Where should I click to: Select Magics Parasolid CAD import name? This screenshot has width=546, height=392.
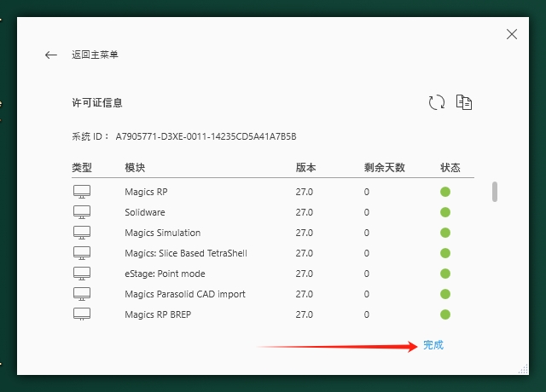tap(185, 294)
